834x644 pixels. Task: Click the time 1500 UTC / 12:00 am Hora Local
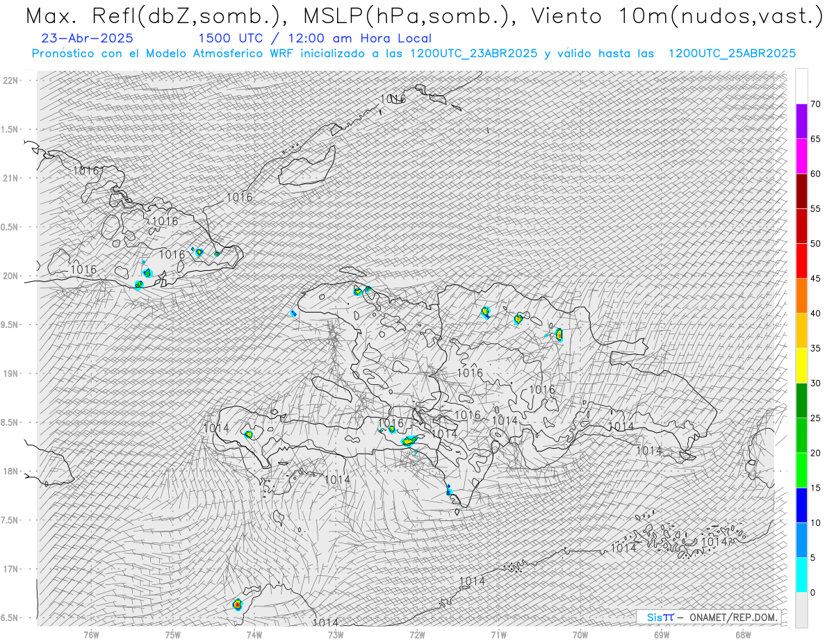click(x=315, y=39)
